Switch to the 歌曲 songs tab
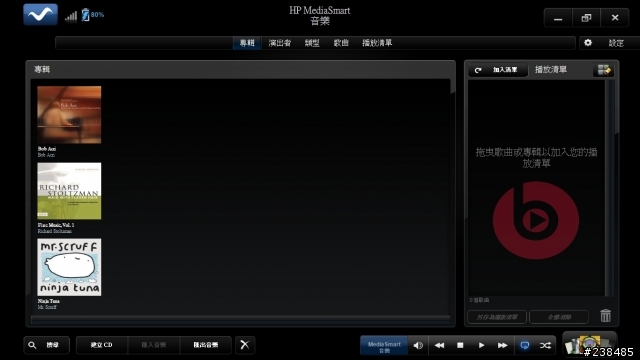 coord(341,43)
